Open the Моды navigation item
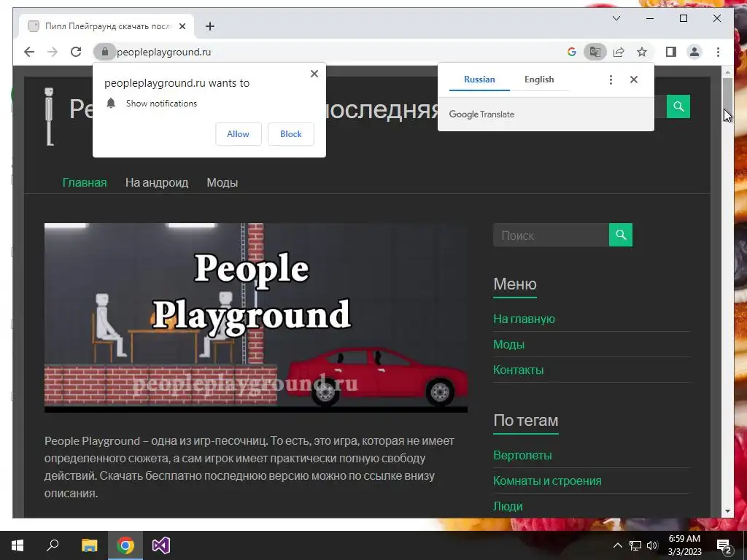The image size is (747, 560). pyautogui.click(x=222, y=182)
